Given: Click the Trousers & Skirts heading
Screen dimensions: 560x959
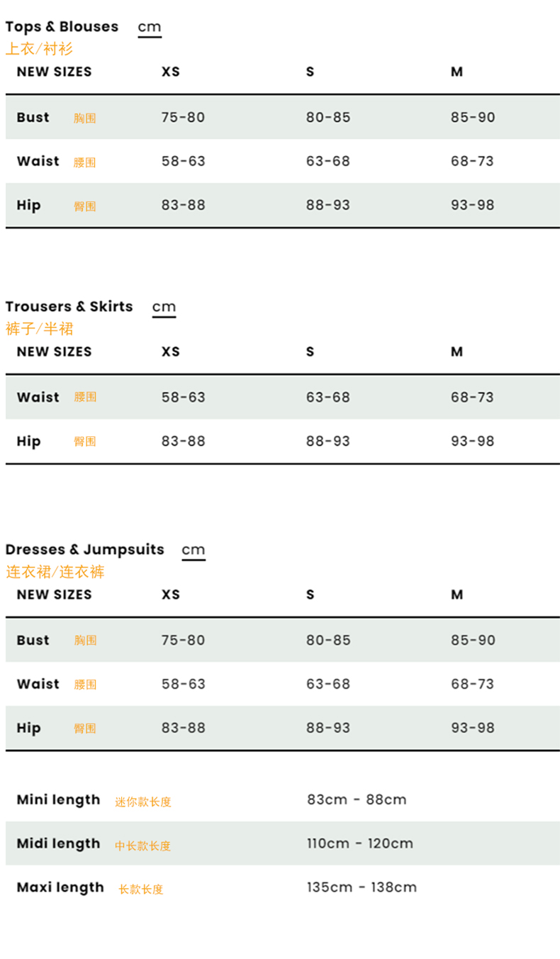Looking at the screenshot, I should coord(69,306).
